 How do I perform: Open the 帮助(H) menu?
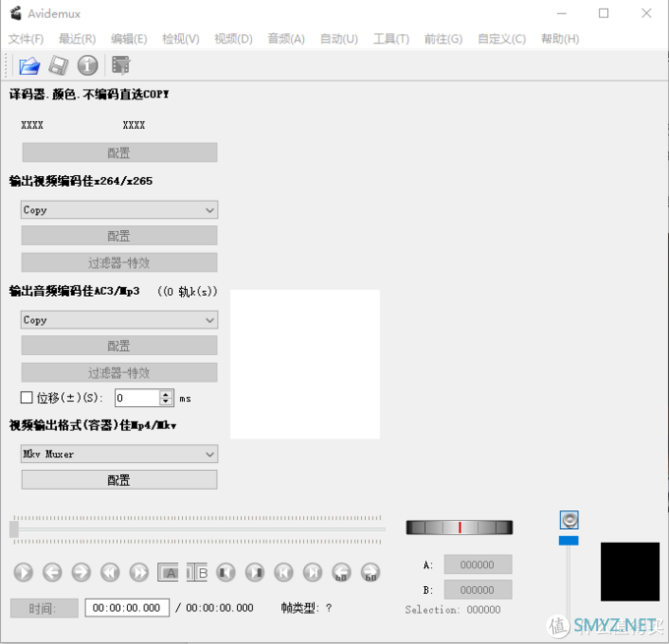[x=560, y=39]
